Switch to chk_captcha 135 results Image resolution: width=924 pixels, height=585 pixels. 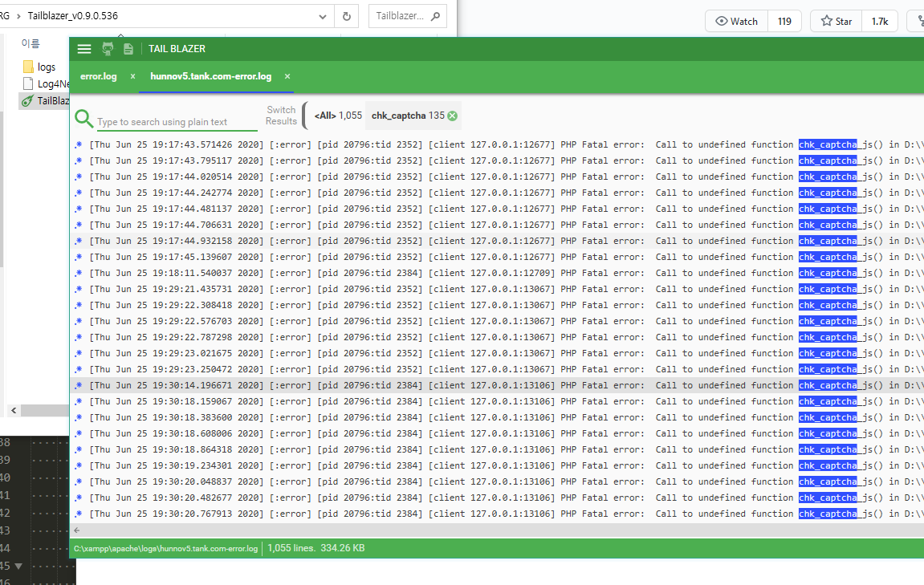click(x=407, y=116)
